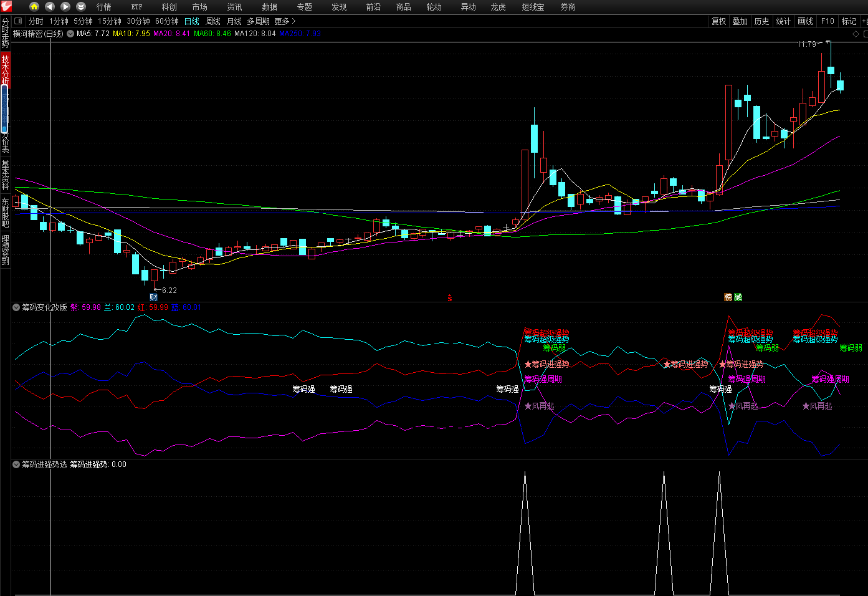
Task: Open the ETF menu
Action: click(x=136, y=7)
